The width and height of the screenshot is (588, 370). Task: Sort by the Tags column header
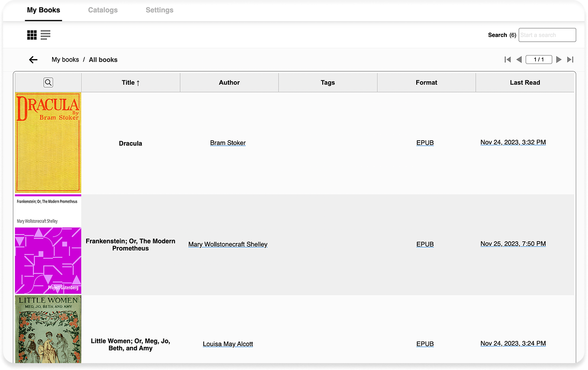click(x=328, y=83)
